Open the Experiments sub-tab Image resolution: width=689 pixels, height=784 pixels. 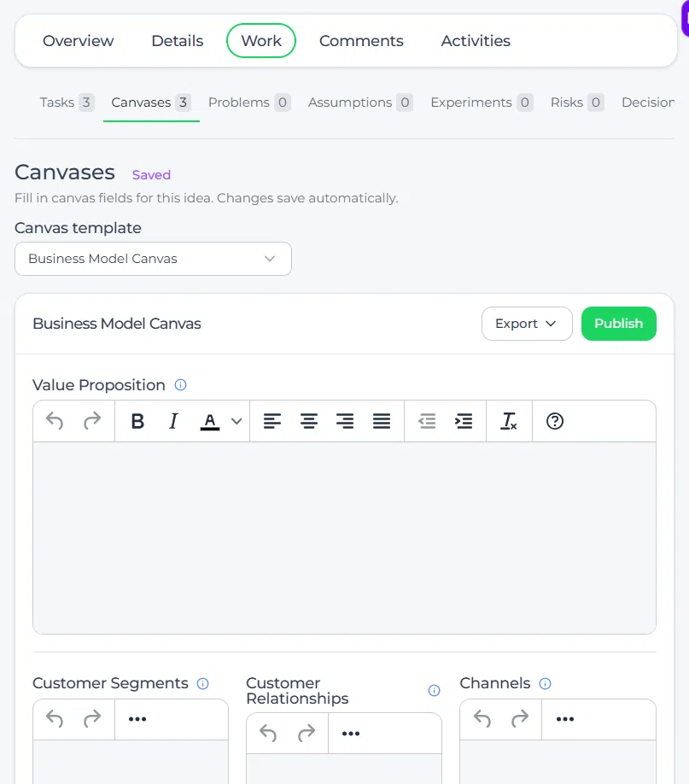[482, 102]
